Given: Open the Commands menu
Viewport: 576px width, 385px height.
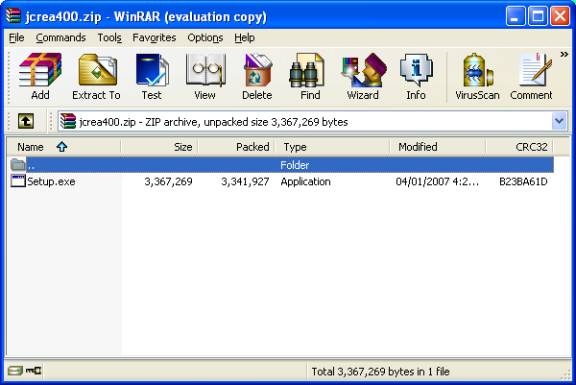Looking at the screenshot, I should [61, 38].
